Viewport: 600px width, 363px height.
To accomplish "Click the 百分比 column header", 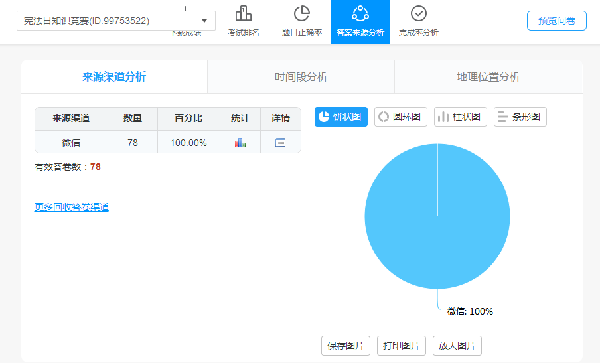I will point(189,118).
